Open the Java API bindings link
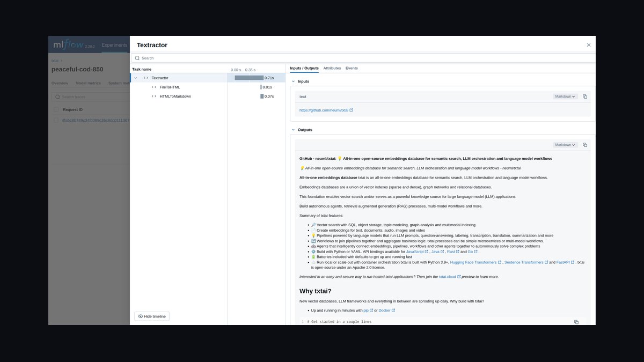Viewport: 644px width, 362px height. tap(437, 252)
